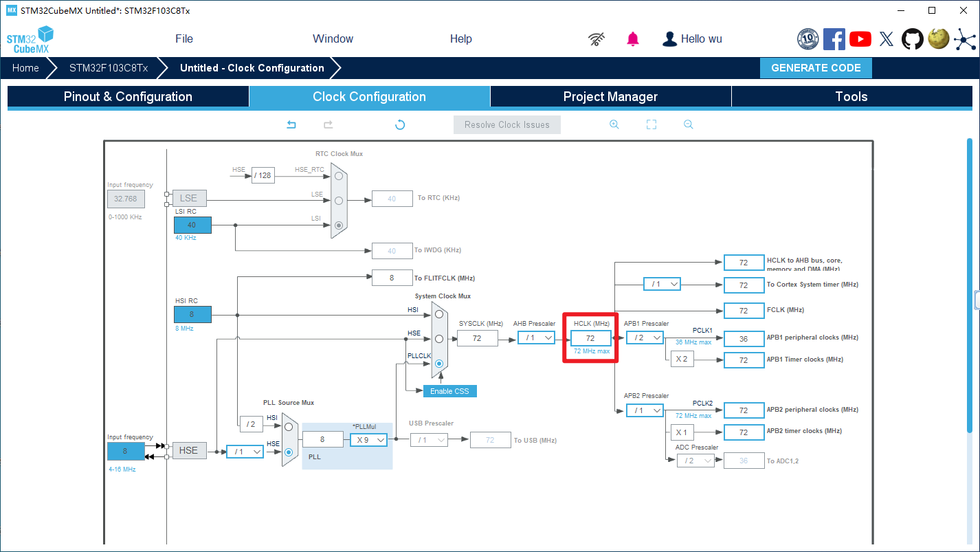Click APB2 timer clocks value field
Screen dimensions: 980x552
pos(744,432)
